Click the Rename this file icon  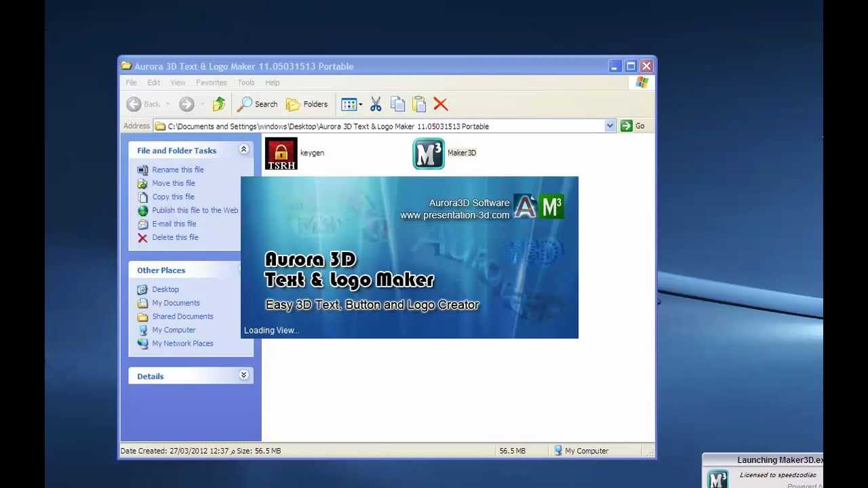coord(142,169)
